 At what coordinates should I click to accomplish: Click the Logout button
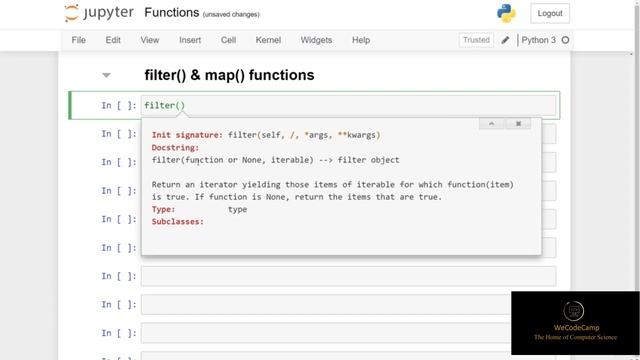coord(550,13)
